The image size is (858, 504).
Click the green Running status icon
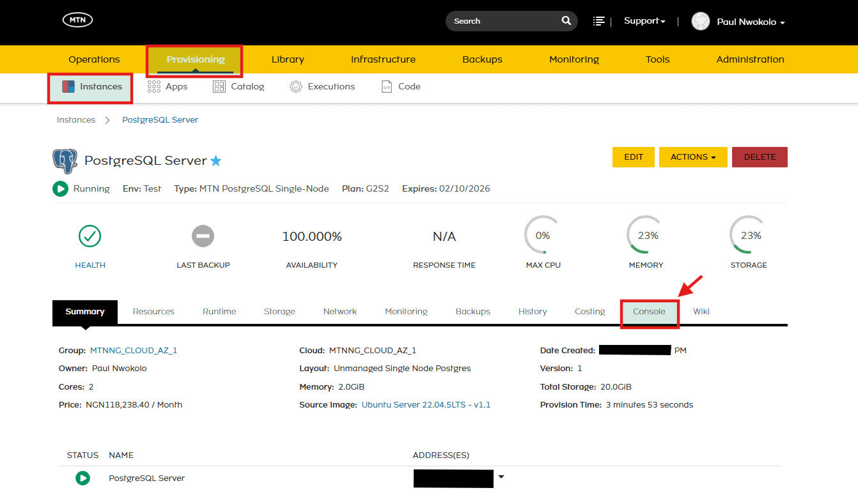click(60, 189)
